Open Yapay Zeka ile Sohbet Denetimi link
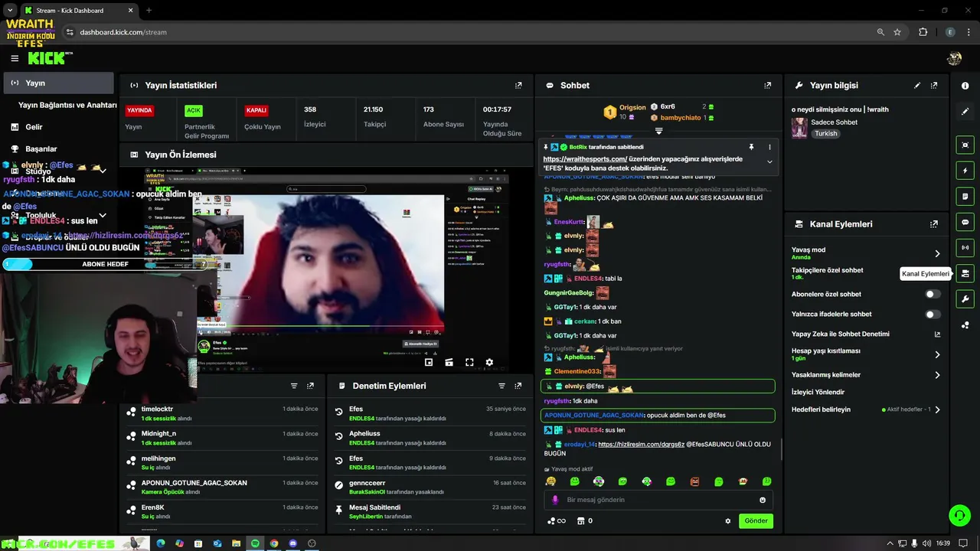This screenshot has width=980, height=551. (937, 334)
